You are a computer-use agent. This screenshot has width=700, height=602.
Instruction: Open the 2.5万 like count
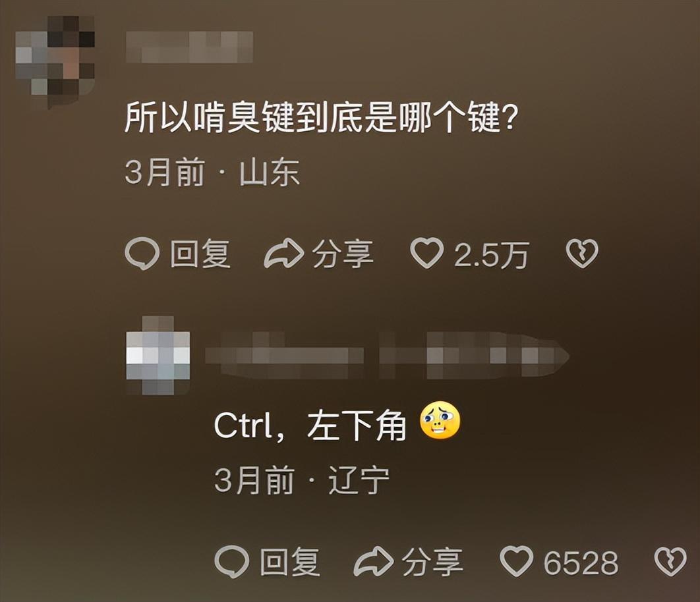[x=492, y=255]
